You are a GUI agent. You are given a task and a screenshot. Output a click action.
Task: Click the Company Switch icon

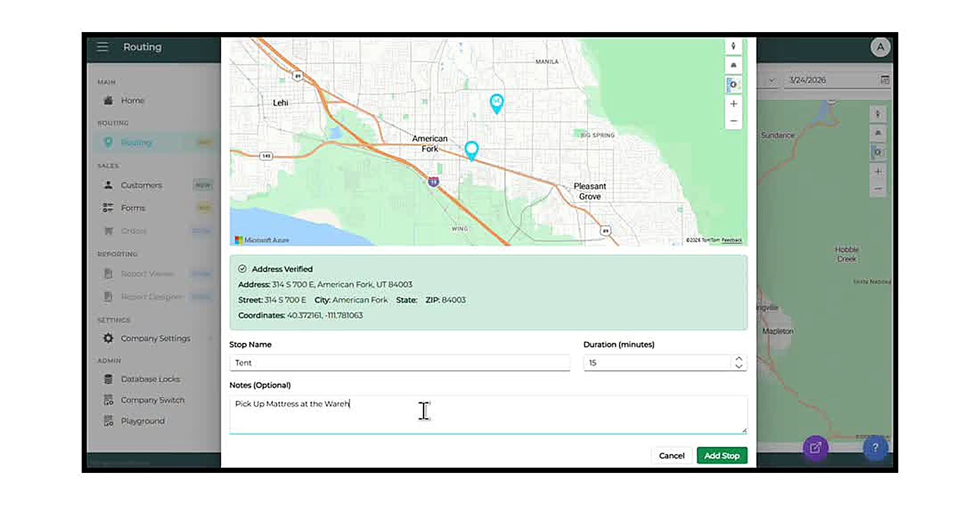click(108, 400)
